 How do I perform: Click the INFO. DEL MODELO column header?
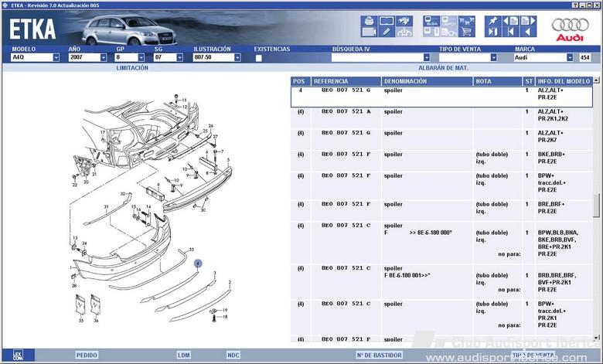564,81
